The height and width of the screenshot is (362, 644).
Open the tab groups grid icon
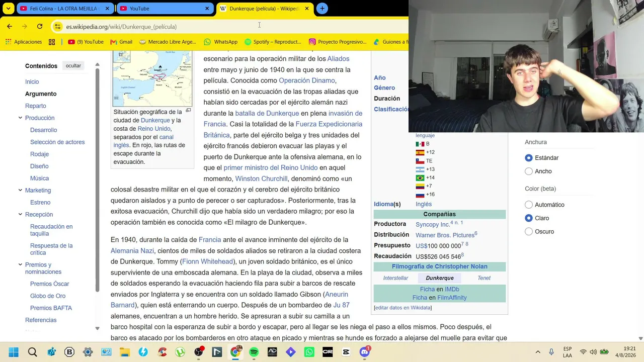[x=52, y=42]
